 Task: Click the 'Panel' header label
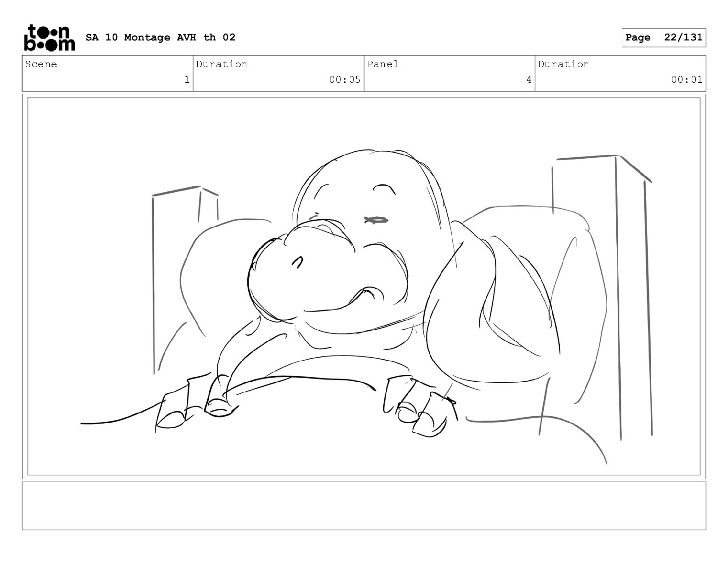pyautogui.click(x=383, y=64)
